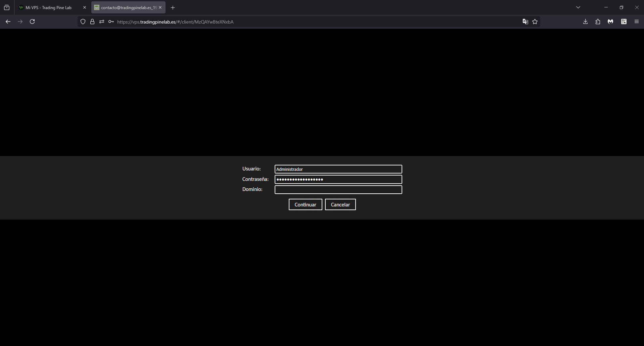Go back to the previous page
This screenshot has height=346, width=644.
pos(8,22)
